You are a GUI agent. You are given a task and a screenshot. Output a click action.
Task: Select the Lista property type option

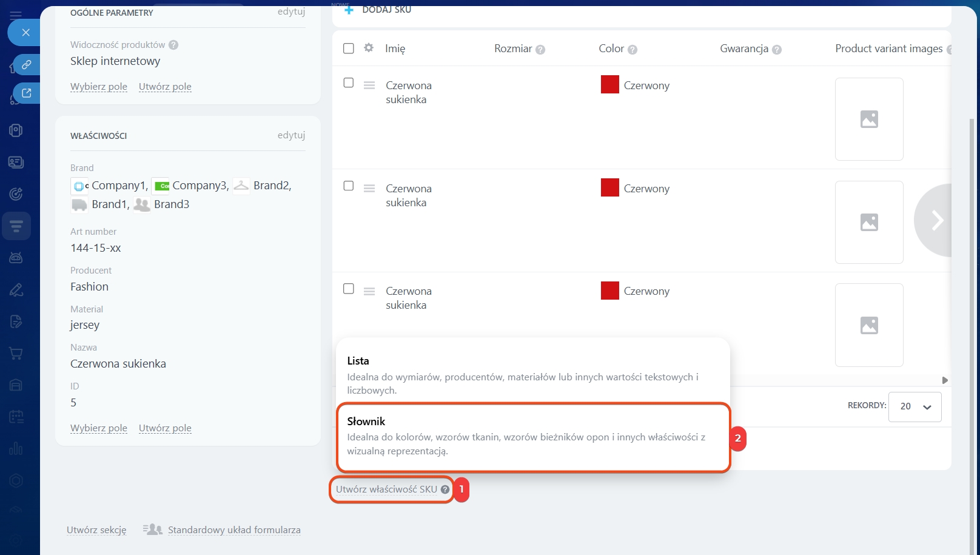tap(532, 374)
